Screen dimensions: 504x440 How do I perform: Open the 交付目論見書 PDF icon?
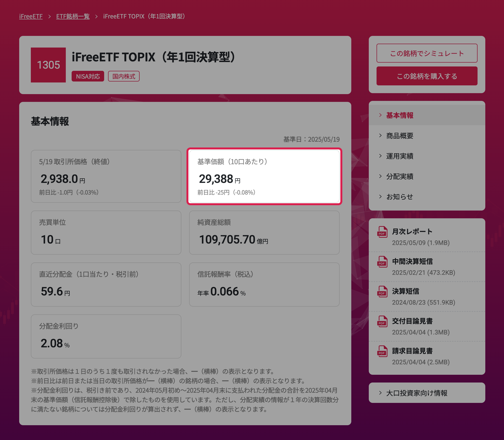pyautogui.click(x=382, y=321)
